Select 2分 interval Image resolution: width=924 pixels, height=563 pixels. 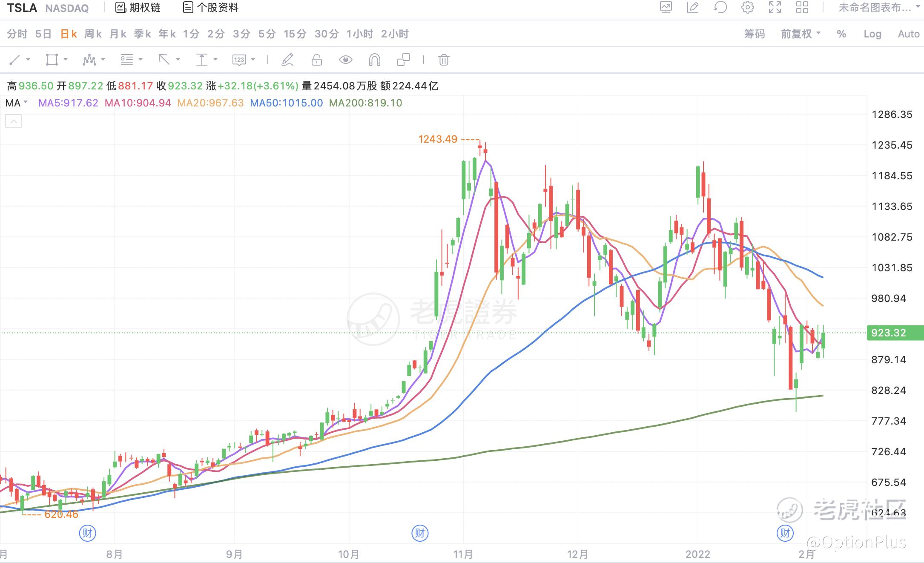[x=216, y=34]
